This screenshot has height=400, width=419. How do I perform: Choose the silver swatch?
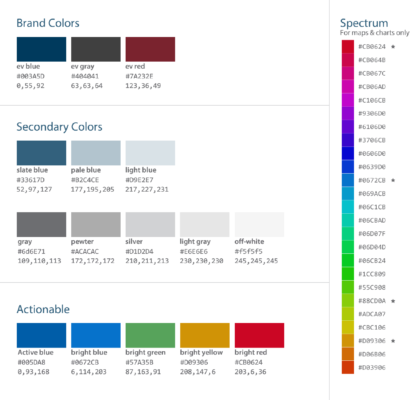click(x=150, y=225)
